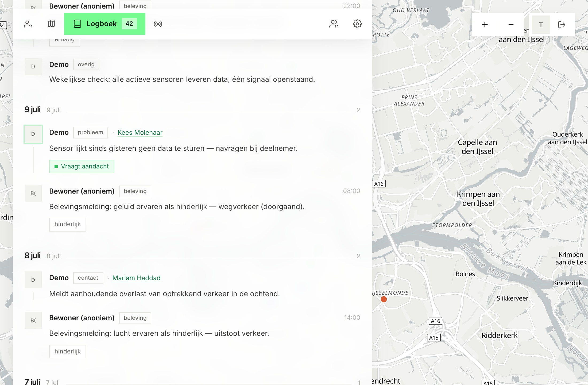This screenshot has height=385, width=588.
Task: Click the probleem tag on 9 juli
Action: coord(91,133)
